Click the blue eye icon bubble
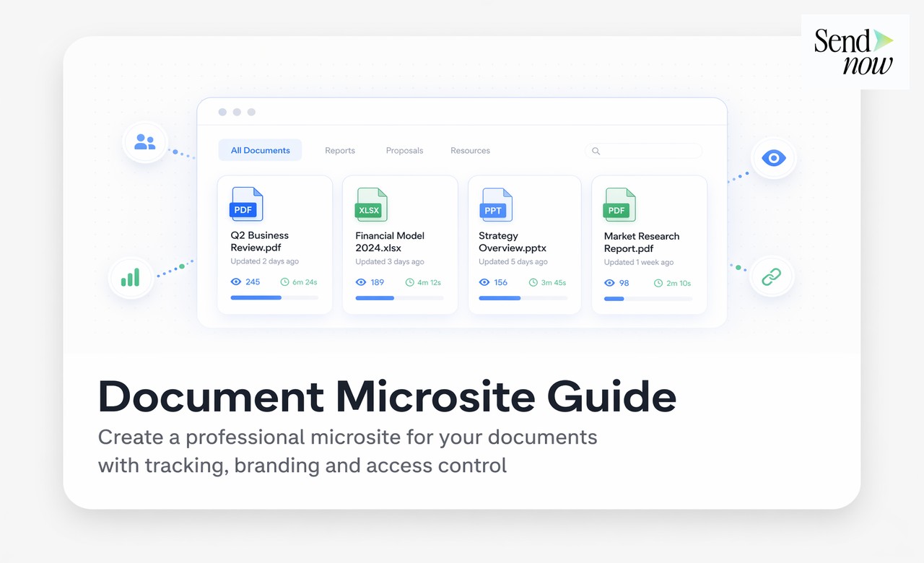 click(773, 158)
